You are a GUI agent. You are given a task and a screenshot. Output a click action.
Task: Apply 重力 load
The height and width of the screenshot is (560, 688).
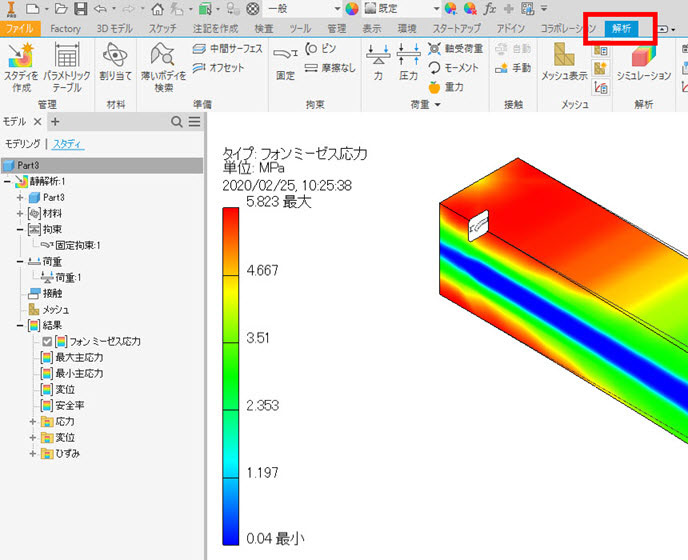coord(446,87)
